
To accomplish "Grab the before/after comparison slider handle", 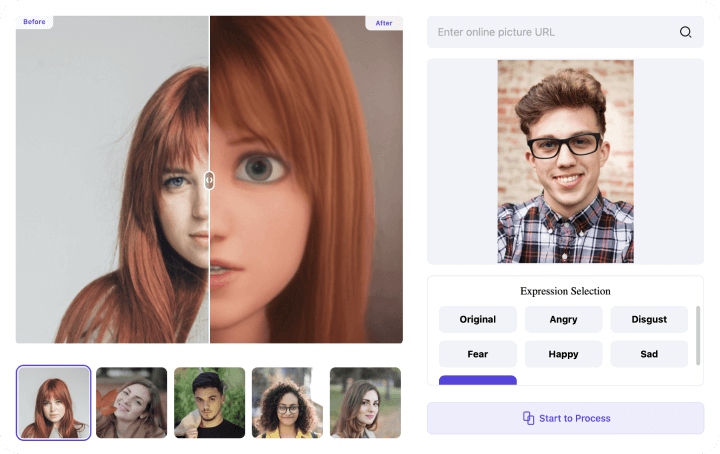I will pos(209,180).
